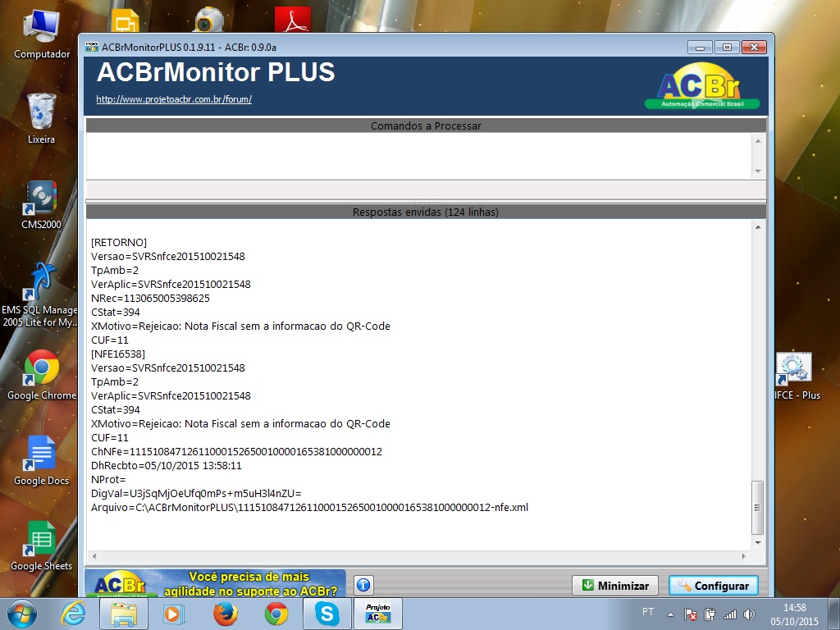Screen dimensions: 840x630
Task: Open Chrome from the taskbar
Action: (276, 614)
